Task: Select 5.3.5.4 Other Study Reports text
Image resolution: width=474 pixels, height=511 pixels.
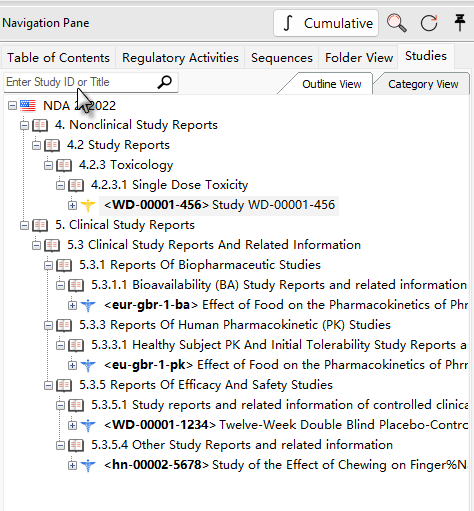Action: point(242,445)
